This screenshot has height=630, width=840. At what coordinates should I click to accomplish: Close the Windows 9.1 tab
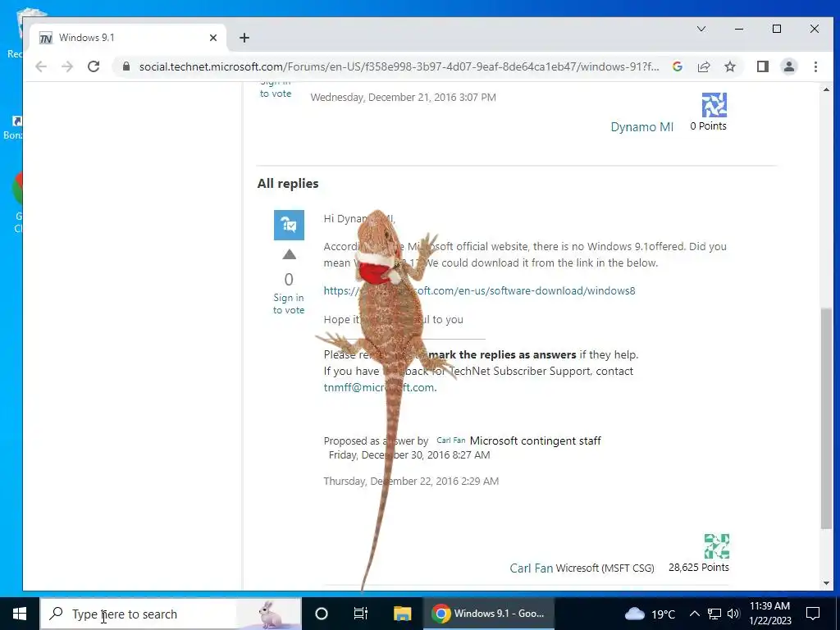pos(213,38)
